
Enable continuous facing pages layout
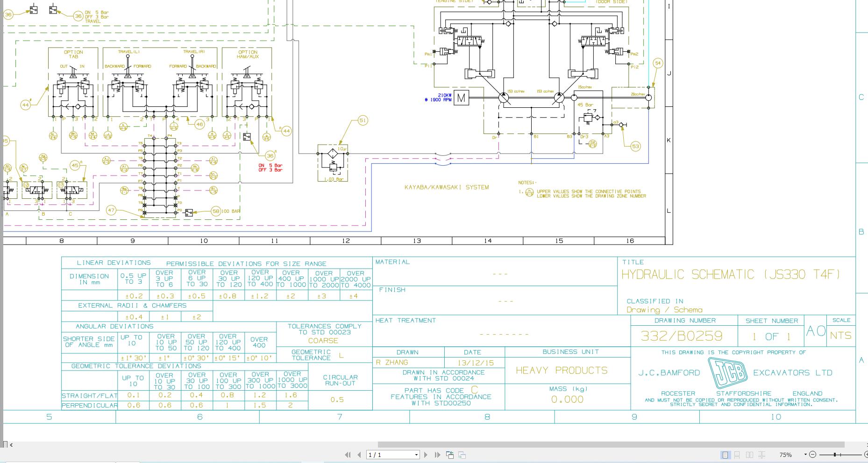(762, 454)
